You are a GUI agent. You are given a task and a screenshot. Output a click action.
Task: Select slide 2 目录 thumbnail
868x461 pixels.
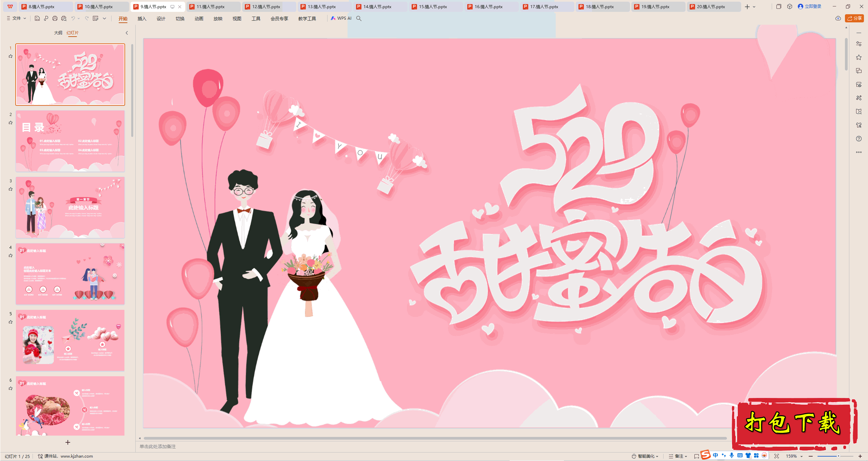70,141
